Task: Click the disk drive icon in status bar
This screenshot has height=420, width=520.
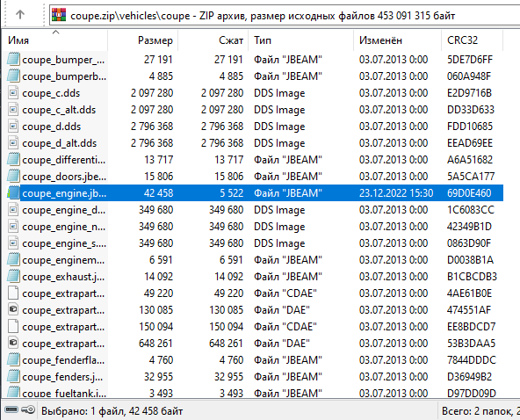Action: 11,410
